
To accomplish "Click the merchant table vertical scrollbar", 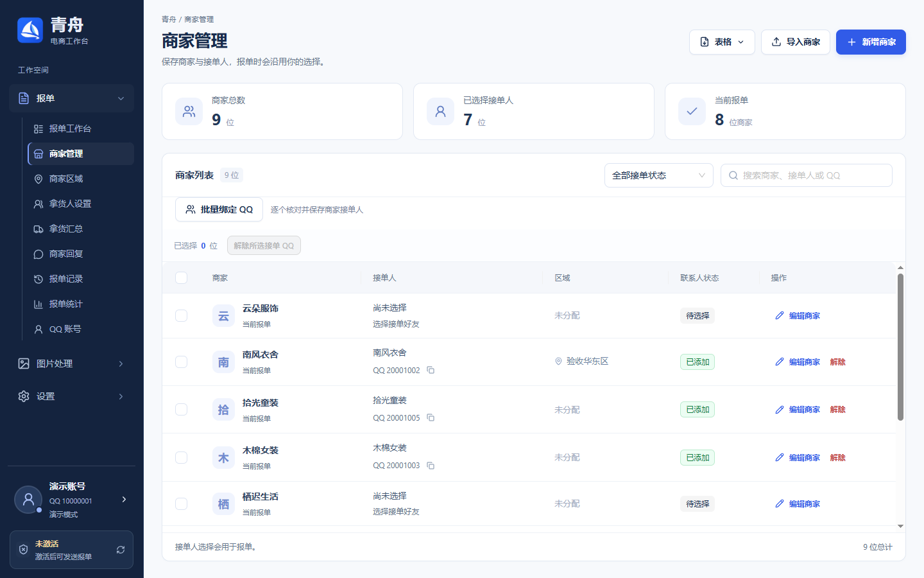I will [900, 347].
